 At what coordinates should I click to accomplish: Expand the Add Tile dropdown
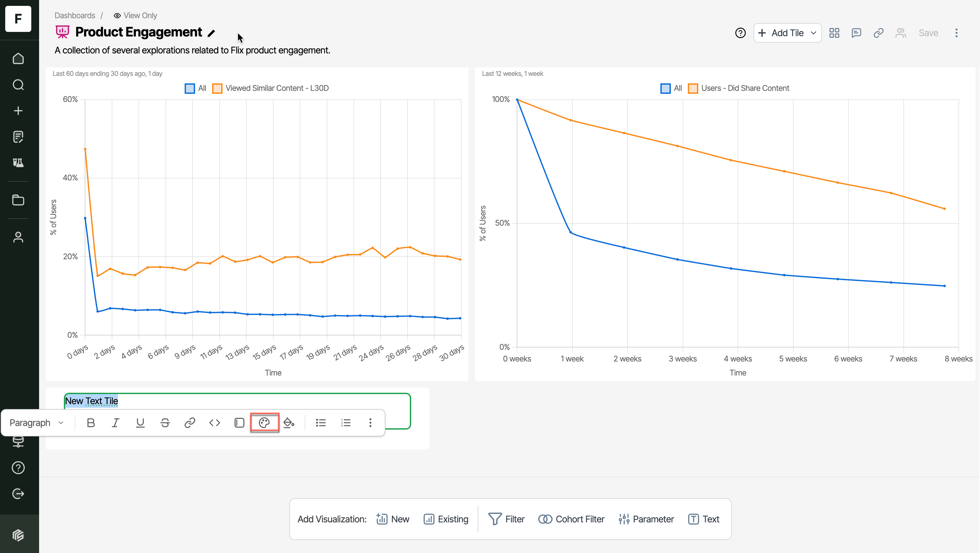[x=814, y=33]
